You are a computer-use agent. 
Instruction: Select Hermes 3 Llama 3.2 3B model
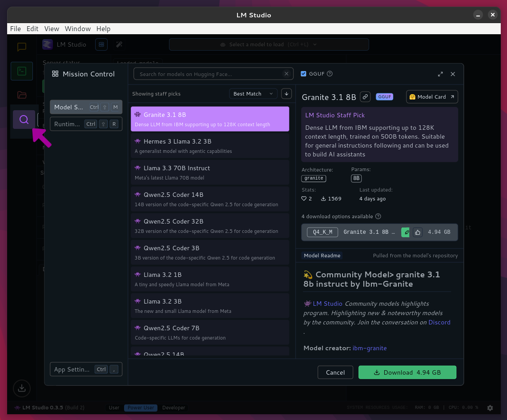tap(210, 146)
